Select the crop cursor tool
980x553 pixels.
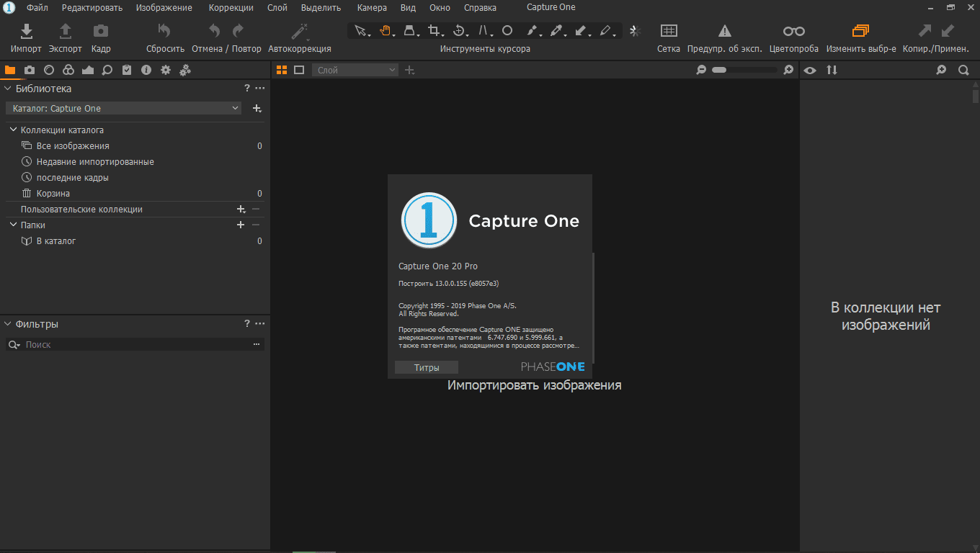point(435,31)
